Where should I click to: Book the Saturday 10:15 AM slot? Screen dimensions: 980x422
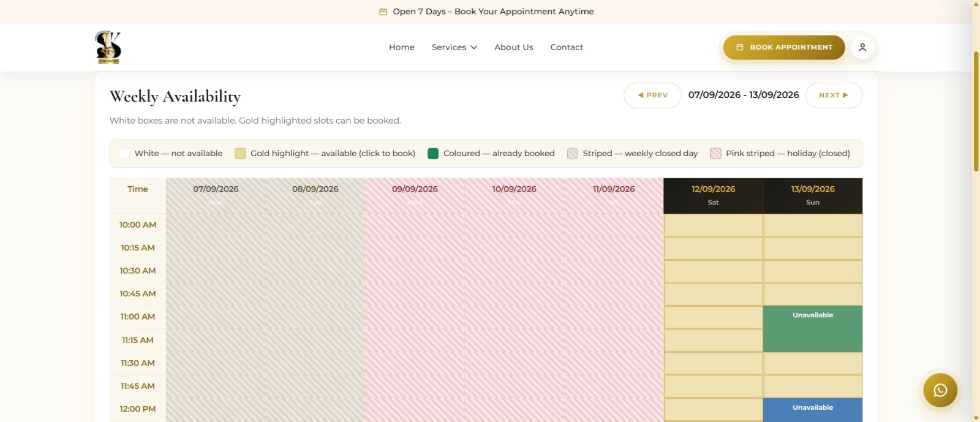pyautogui.click(x=713, y=248)
